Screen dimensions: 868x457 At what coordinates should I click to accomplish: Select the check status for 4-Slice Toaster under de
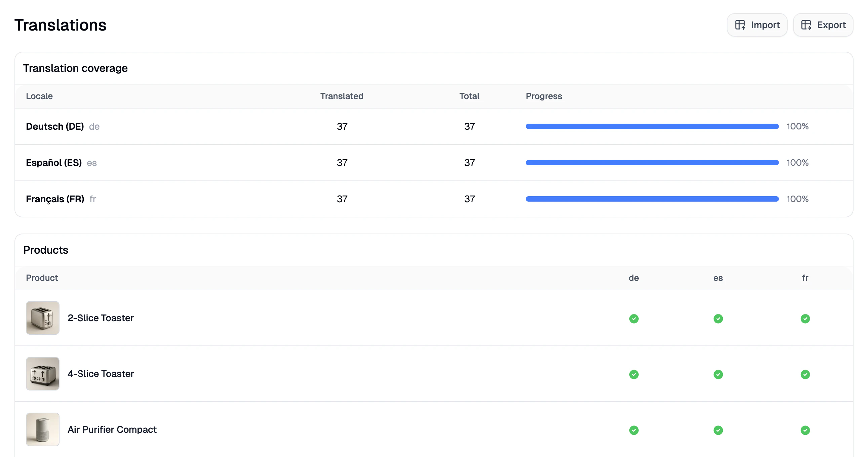[633, 374]
